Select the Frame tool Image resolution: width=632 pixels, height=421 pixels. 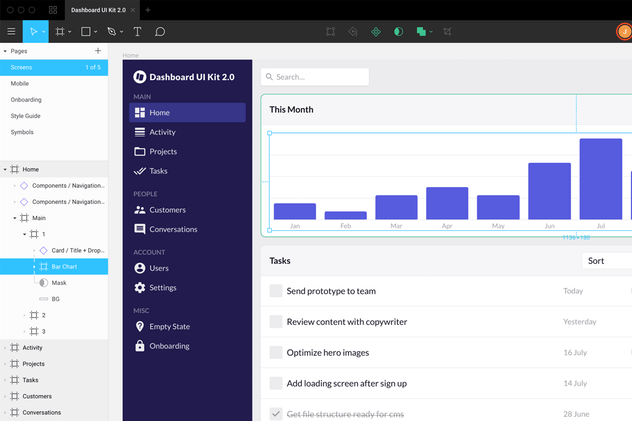click(x=60, y=31)
